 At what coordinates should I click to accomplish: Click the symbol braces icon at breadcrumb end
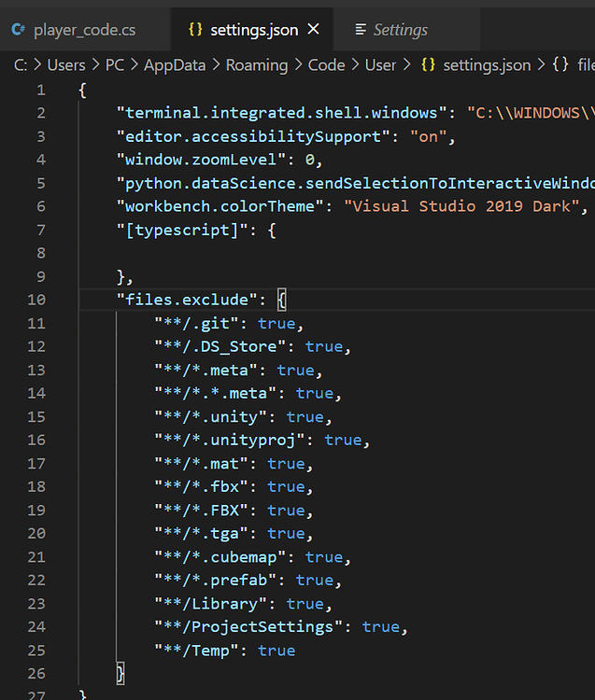point(560,64)
